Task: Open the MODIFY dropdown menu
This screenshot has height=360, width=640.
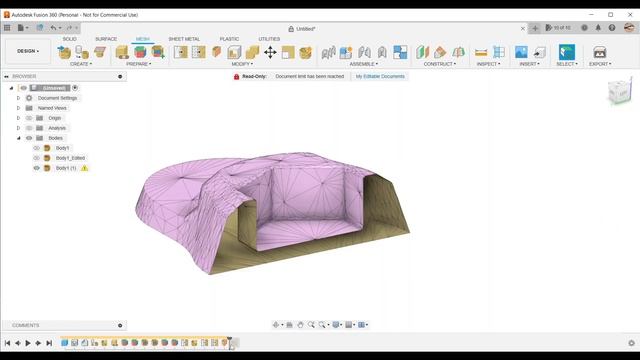Action: pyautogui.click(x=242, y=64)
